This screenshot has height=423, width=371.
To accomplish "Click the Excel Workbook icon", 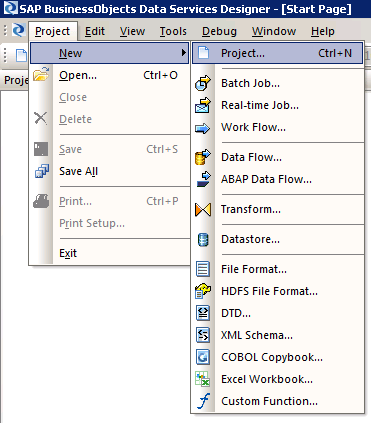I will [x=203, y=379].
